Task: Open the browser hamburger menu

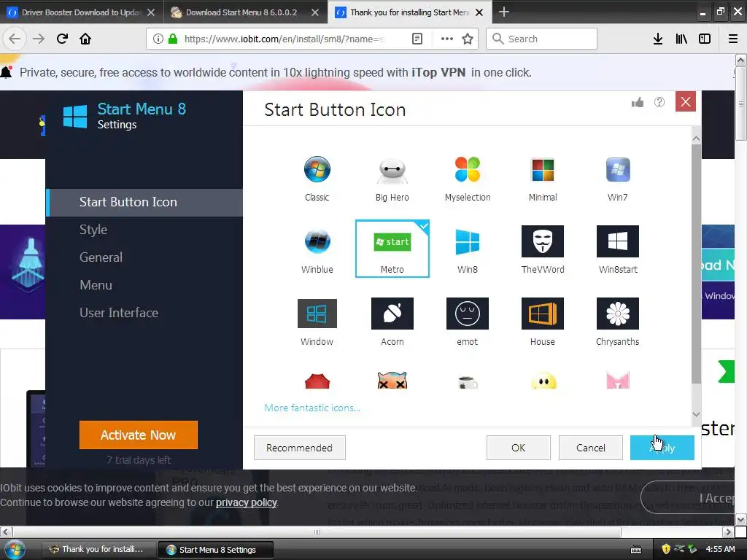Action: [x=733, y=39]
